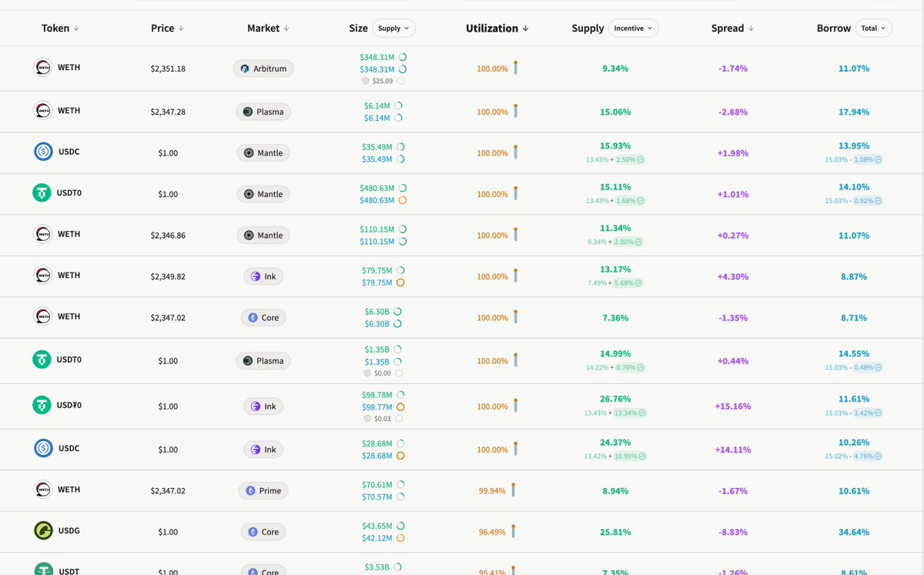Click the 96.49% utilization bar in USDG row
The image size is (924, 575).
coord(513,530)
